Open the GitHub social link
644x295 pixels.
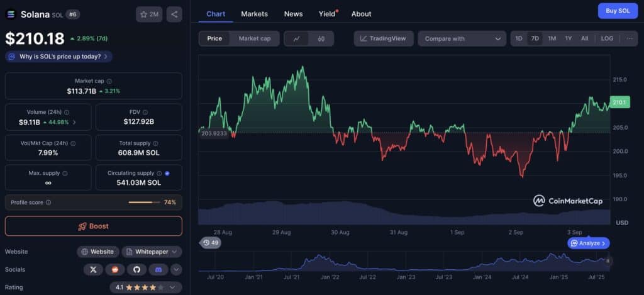point(136,270)
